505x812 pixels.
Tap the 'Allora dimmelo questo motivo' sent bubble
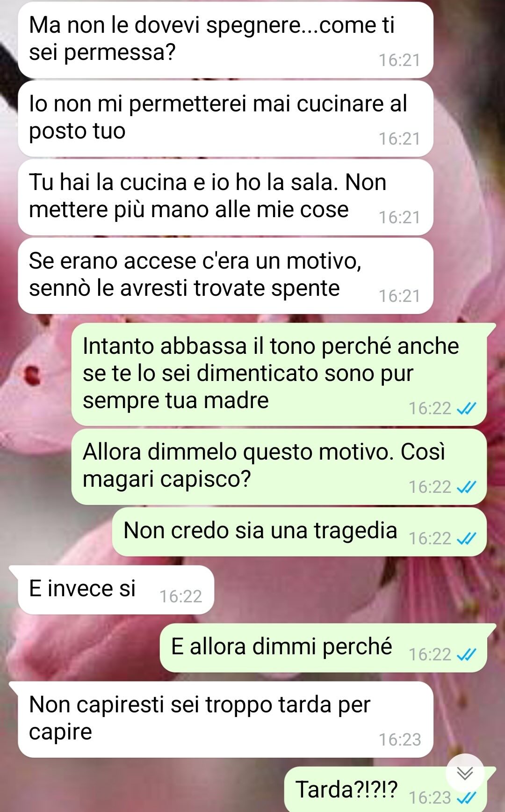click(x=279, y=467)
